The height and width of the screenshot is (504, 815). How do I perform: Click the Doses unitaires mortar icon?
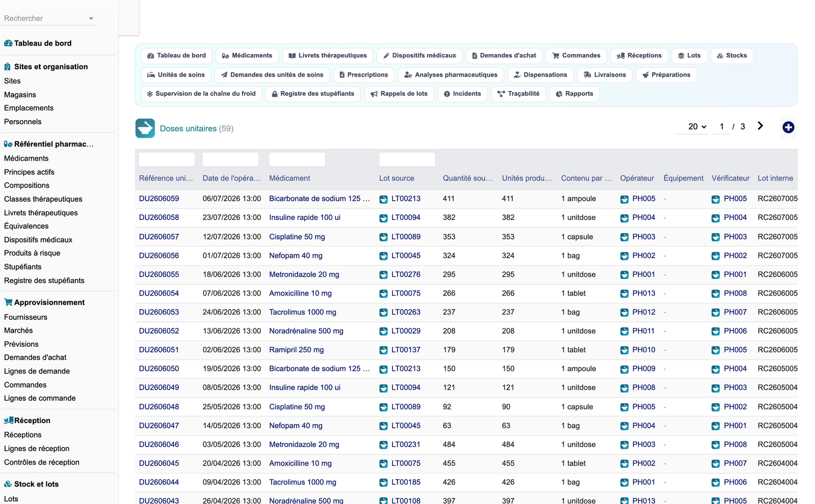coord(145,129)
